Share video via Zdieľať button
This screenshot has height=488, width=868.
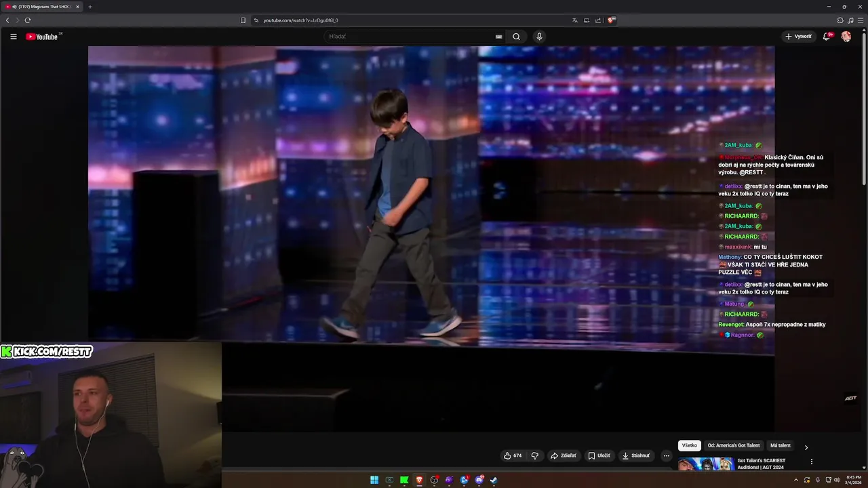click(x=564, y=455)
